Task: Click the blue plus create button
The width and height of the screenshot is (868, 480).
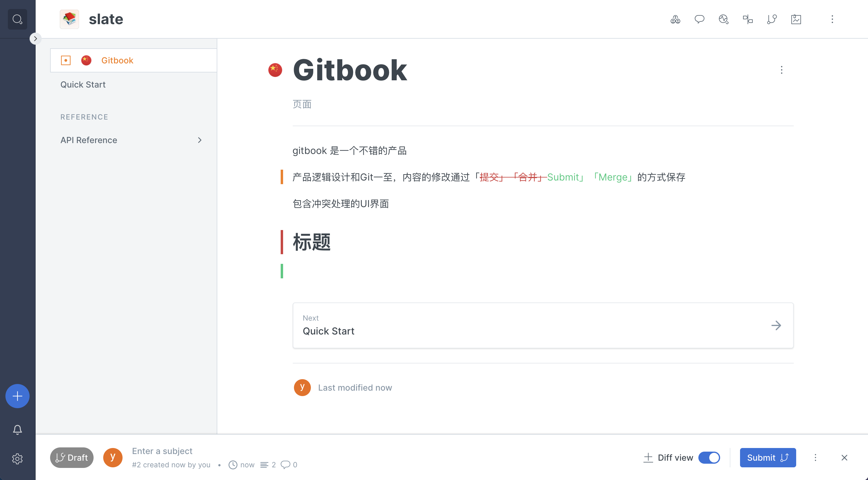Action: coord(17,396)
